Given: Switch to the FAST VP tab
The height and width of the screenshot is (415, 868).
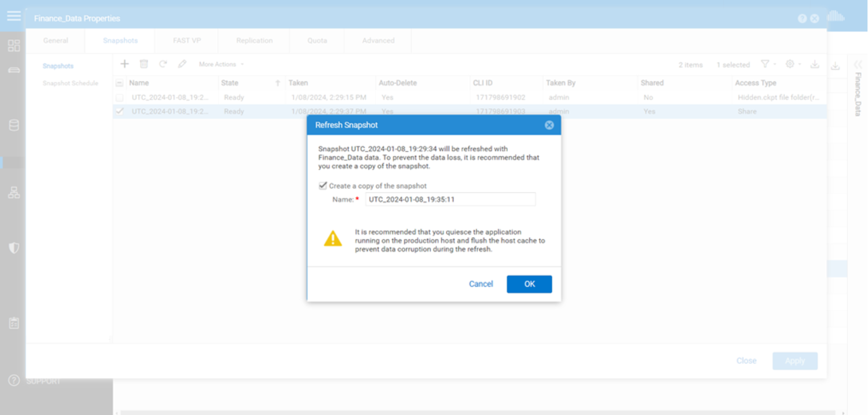Looking at the screenshot, I should (187, 41).
